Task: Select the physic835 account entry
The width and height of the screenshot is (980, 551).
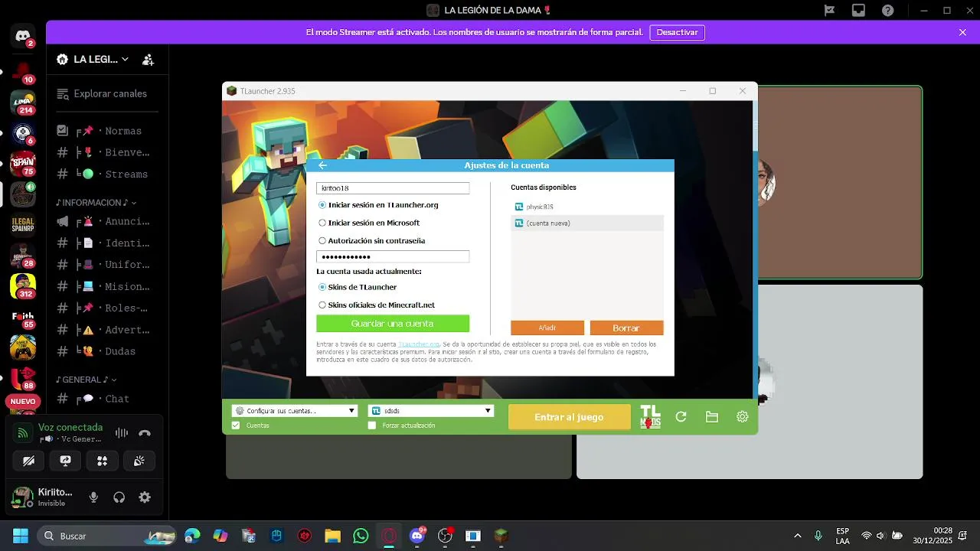Action: [x=586, y=207]
